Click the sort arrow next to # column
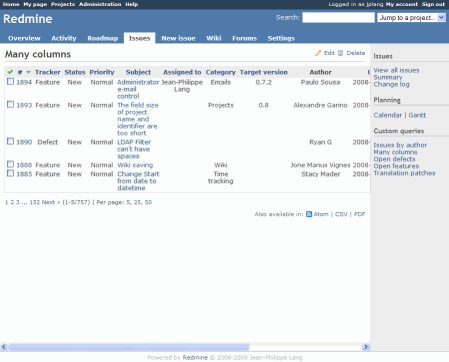449x362 pixels. click(x=28, y=72)
